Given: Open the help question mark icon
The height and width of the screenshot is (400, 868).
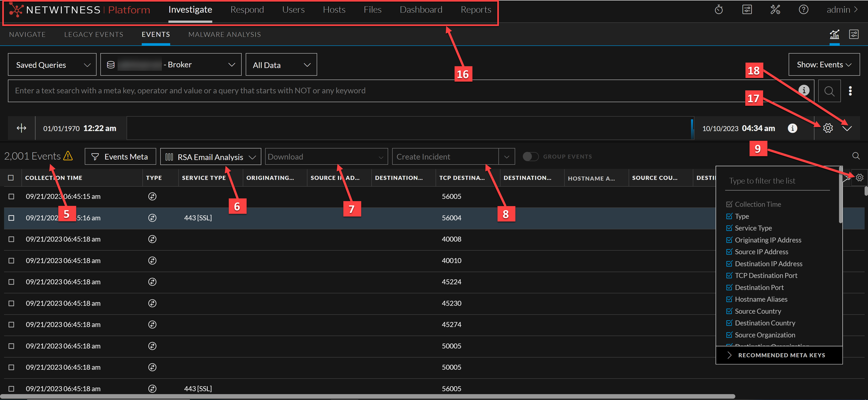Looking at the screenshot, I should (x=803, y=9).
